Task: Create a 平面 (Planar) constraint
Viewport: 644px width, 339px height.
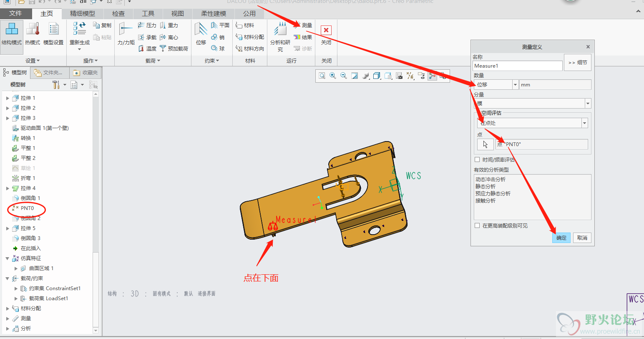Action: pos(220,25)
